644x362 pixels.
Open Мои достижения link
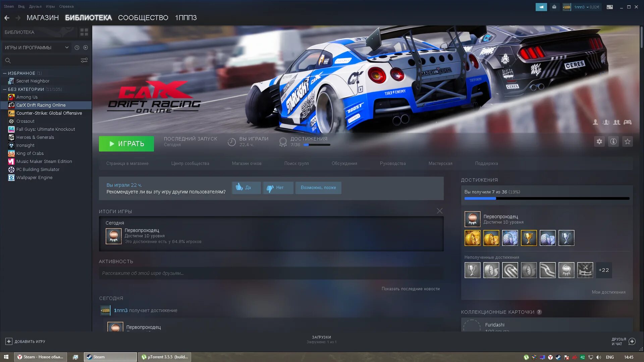[608, 292]
